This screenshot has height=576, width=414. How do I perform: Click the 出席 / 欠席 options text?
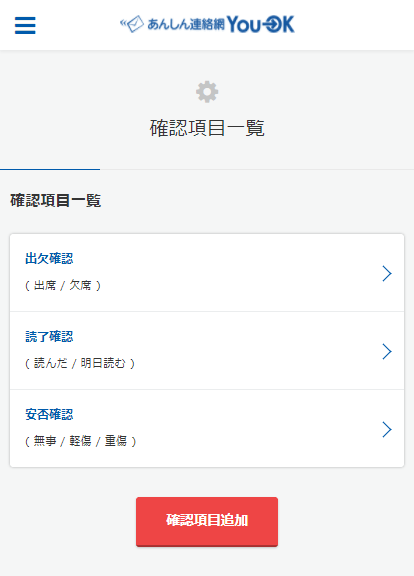click(x=63, y=285)
